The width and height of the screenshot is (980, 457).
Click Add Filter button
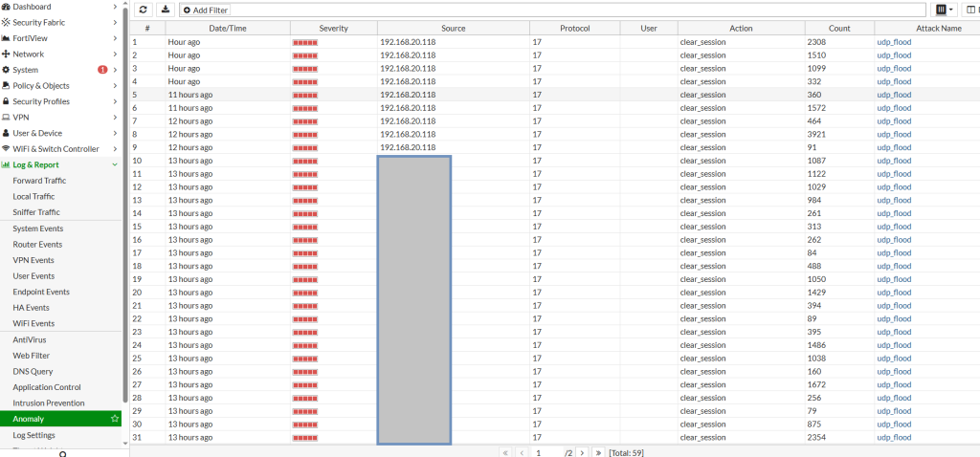206,10
